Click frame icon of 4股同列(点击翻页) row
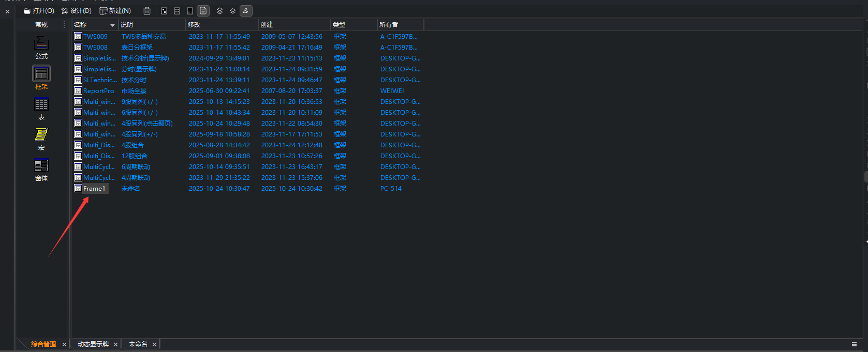The image size is (868, 352). (78, 123)
